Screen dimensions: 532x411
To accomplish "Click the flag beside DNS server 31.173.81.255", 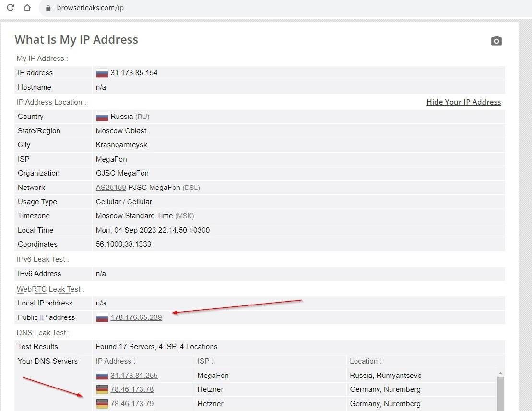I will (102, 376).
